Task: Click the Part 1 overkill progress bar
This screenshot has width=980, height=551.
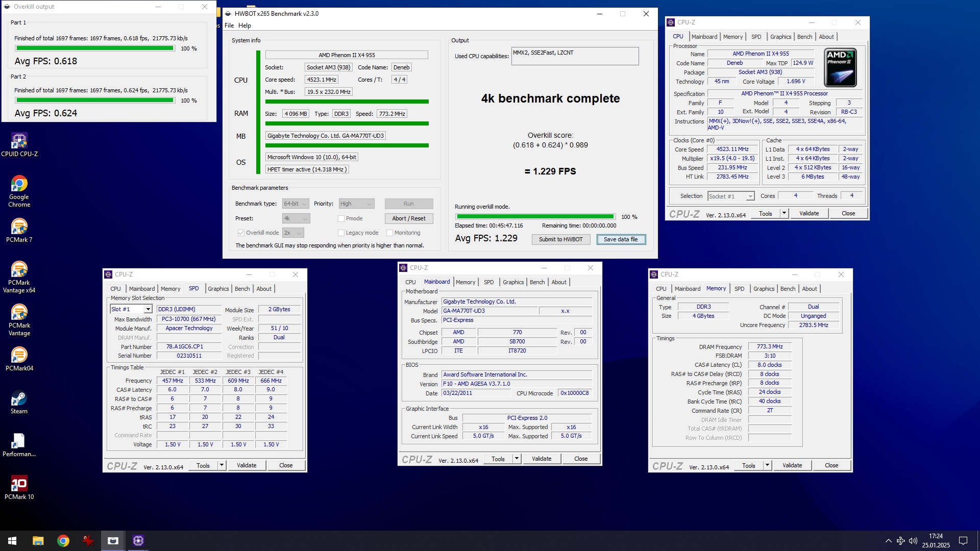Action: [x=95, y=48]
